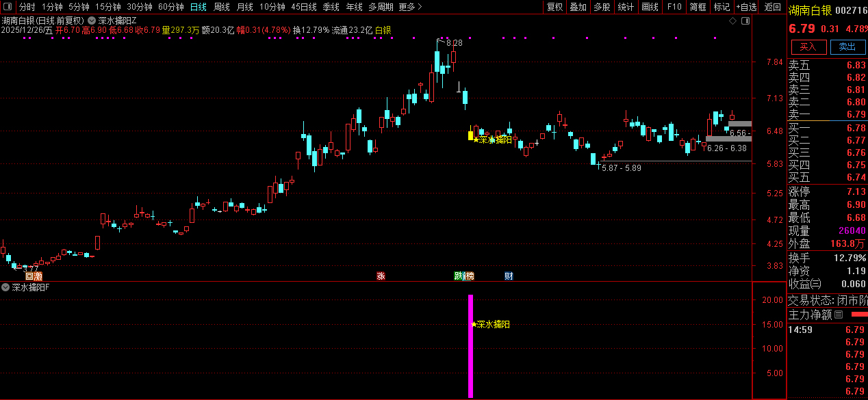Image resolution: width=868 pixels, height=400 pixels.
Task: Click 返回 to go back
Action: [x=773, y=7]
